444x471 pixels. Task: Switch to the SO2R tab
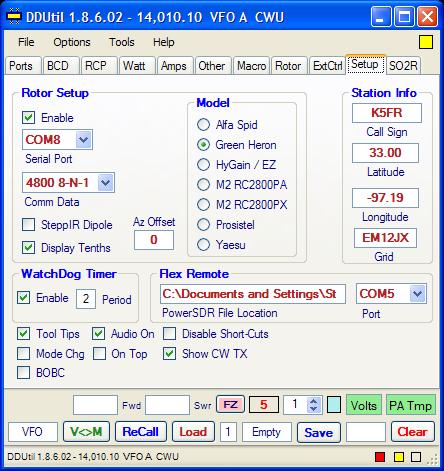[x=403, y=66]
